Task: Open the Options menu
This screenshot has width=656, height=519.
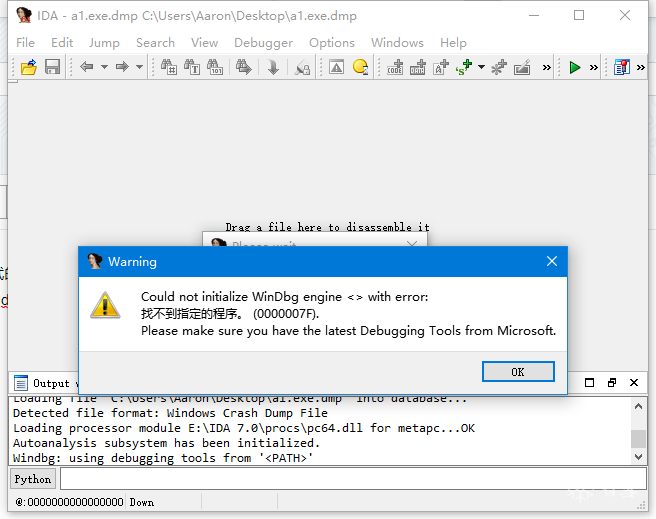Action: [x=332, y=43]
